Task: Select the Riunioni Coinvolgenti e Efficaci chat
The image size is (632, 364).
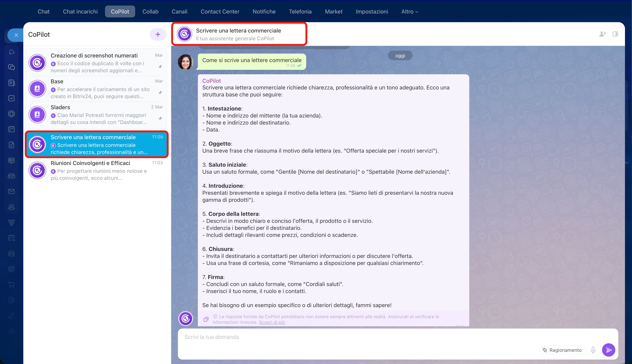Action: 96,170
